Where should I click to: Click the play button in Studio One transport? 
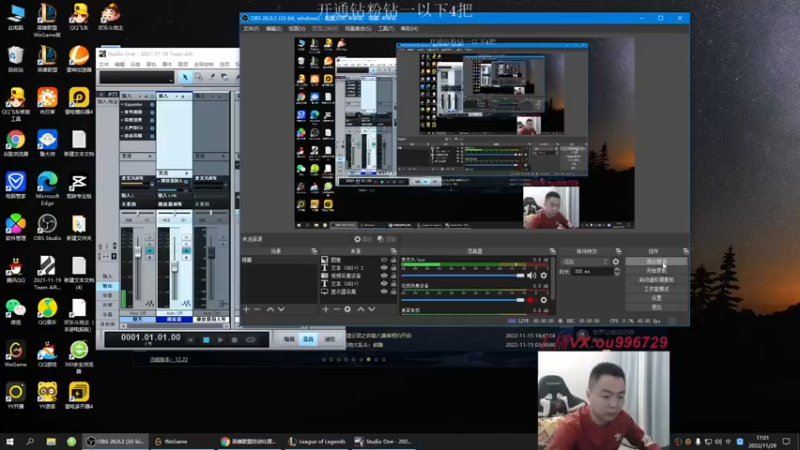pyautogui.click(x=220, y=340)
